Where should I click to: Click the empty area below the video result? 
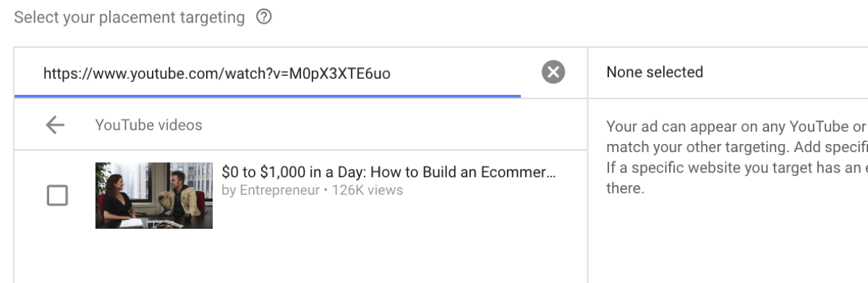(301, 261)
